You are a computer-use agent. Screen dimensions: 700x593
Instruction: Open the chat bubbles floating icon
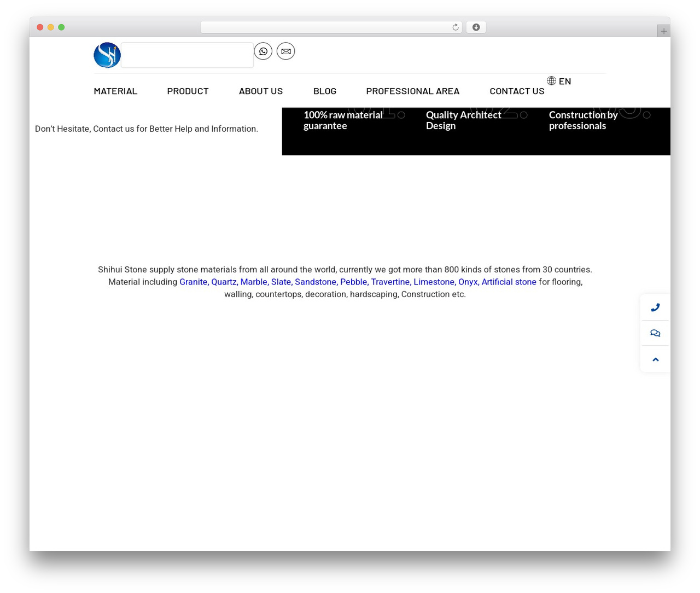tap(655, 333)
